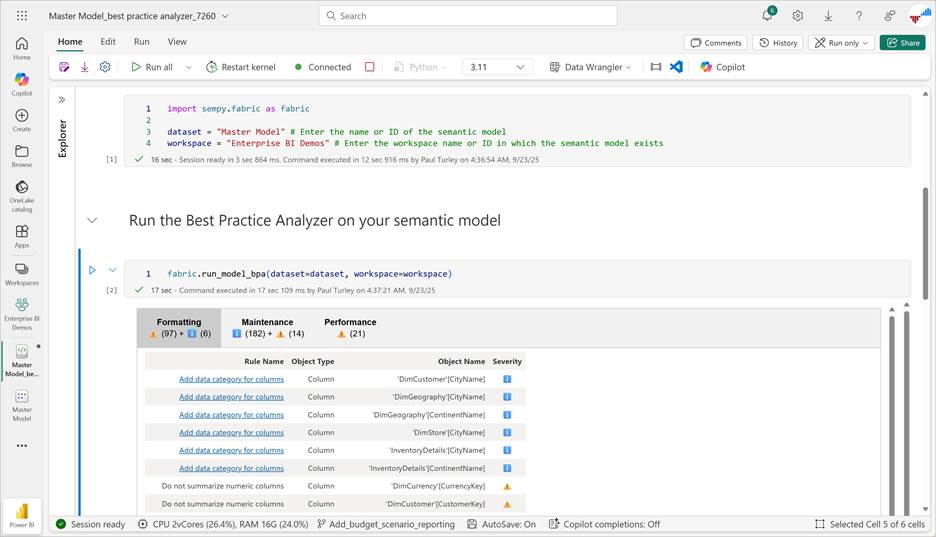Open notifications bell icon
This screenshot has height=537, width=936.
[x=768, y=16]
